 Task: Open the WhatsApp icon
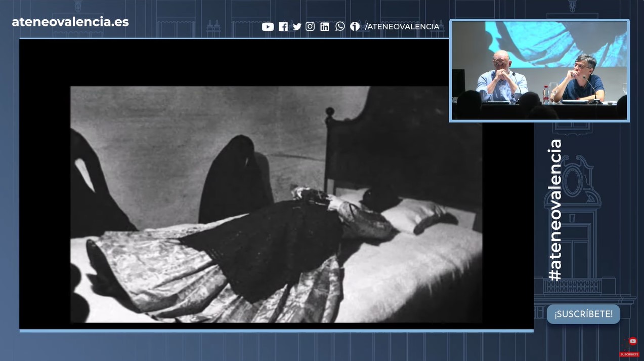click(340, 26)
